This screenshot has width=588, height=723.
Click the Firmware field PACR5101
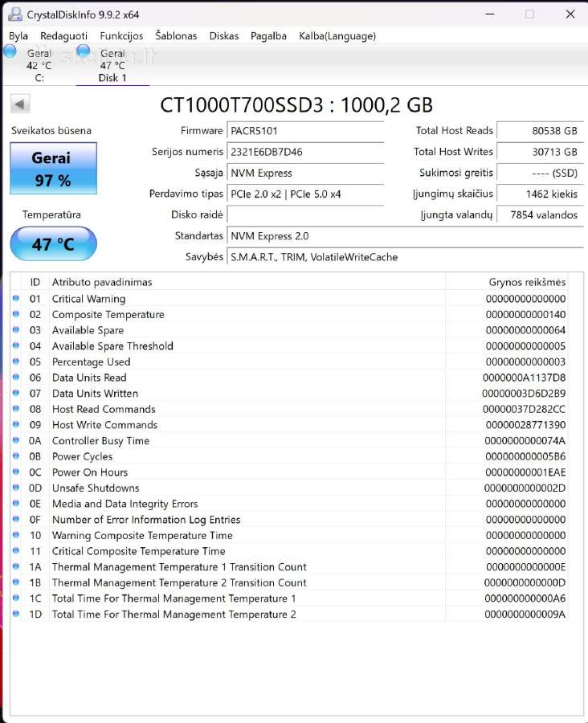click(x=305, y=130)
